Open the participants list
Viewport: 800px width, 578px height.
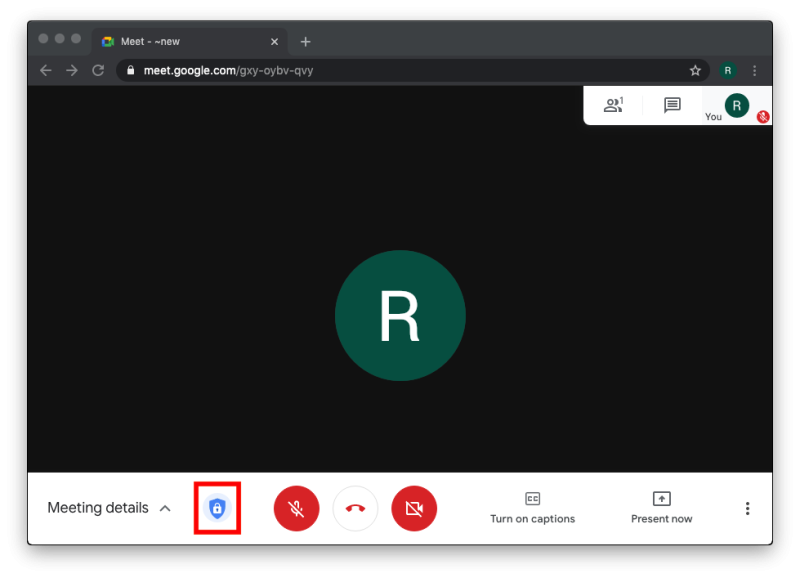(614, 105)
